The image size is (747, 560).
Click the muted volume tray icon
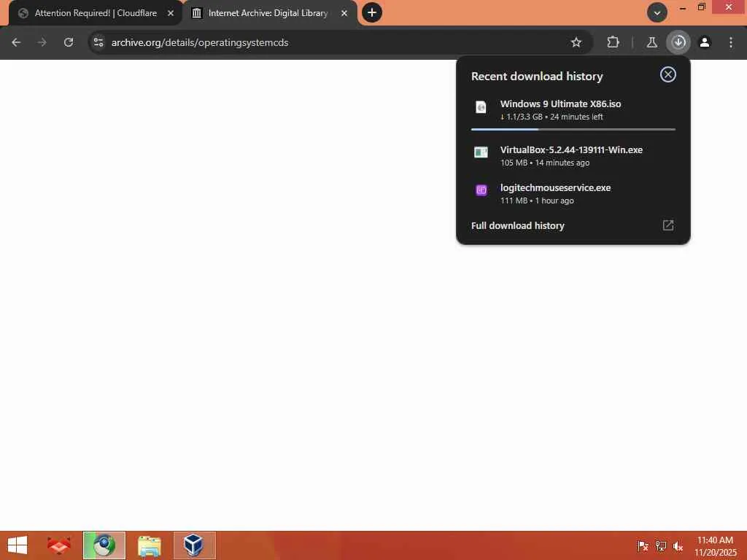[678, 546]
